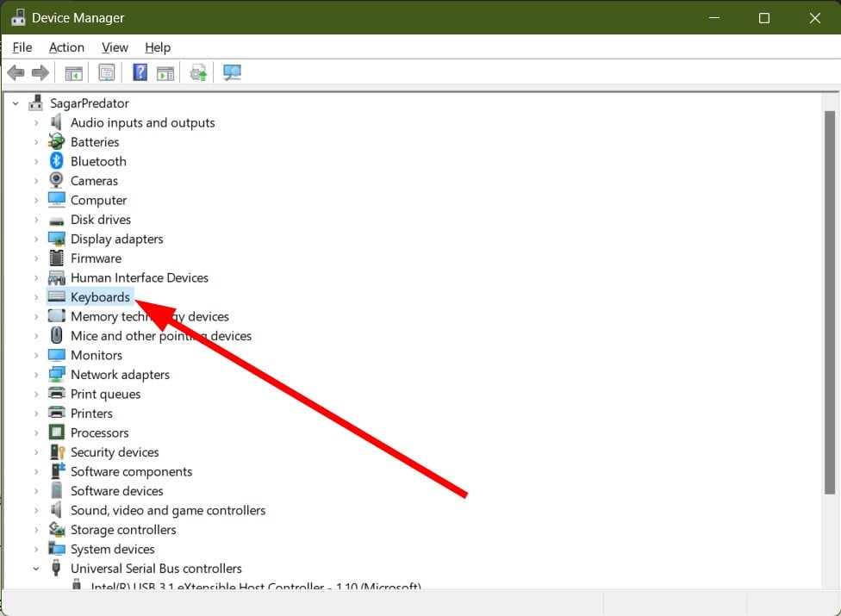Click the Display adapters icon
Screen dimensions: 841x616
click(x=56, y=239)
